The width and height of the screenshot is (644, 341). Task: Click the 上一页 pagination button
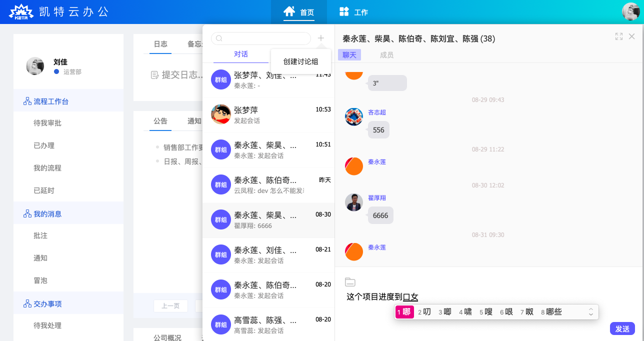coord(170,306)
